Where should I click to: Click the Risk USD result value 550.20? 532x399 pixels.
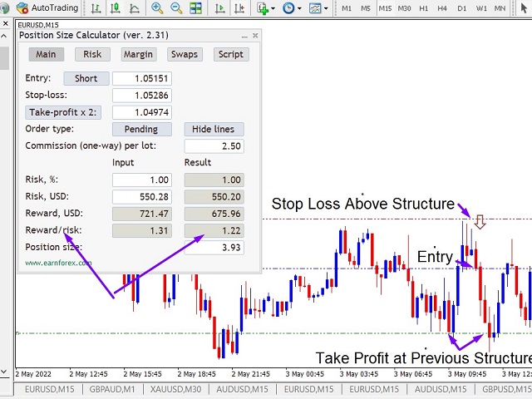[214, 197]
